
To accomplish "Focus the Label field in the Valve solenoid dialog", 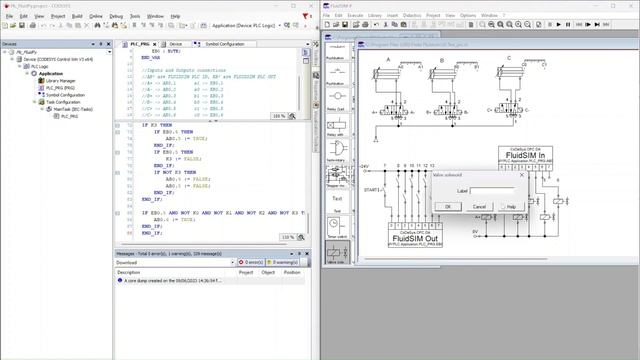I will 493,191.
